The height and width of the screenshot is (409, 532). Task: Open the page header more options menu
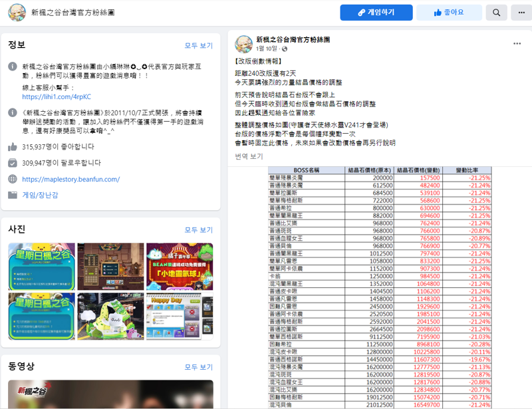[x=521, y=13]
